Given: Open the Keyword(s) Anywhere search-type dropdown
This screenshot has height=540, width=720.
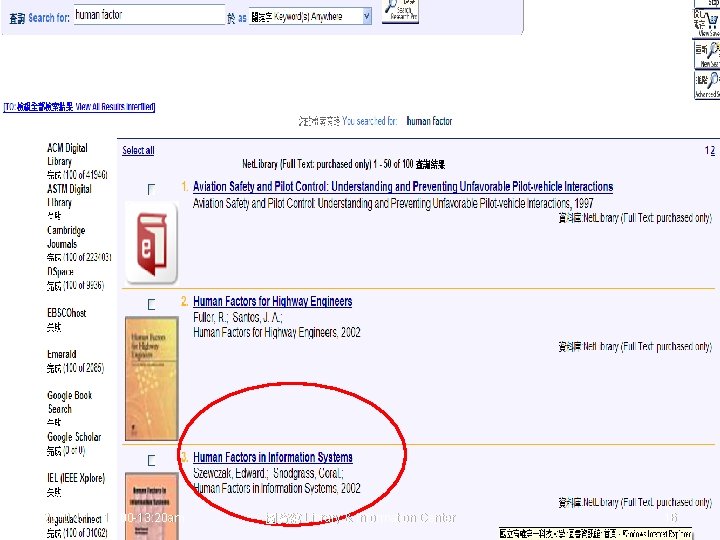Looking at the screenshot, I should [310, 17].
